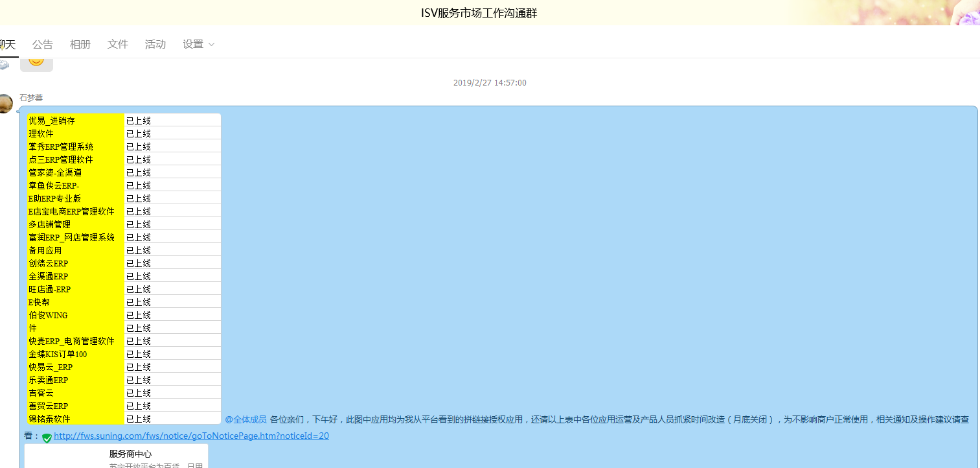Open the fws.suning.com notice link
The width and height of the screenshot is (980, 468).
click(191, 436)
